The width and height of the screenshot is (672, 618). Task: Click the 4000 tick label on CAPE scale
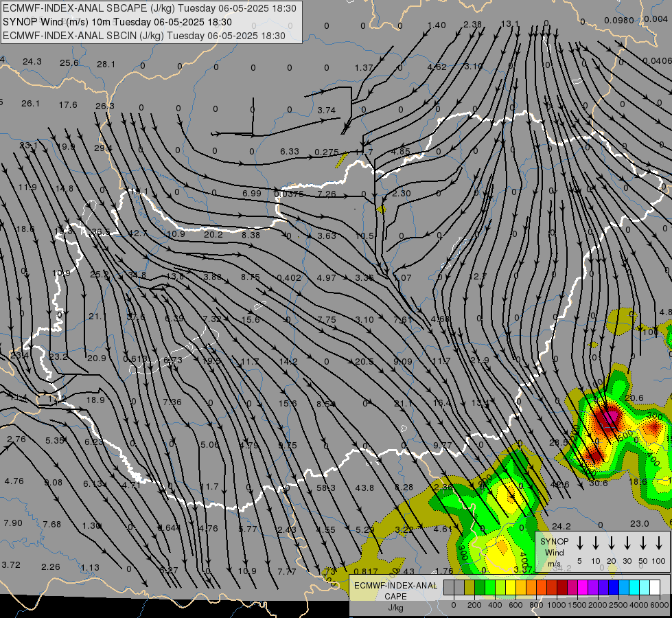639,605
